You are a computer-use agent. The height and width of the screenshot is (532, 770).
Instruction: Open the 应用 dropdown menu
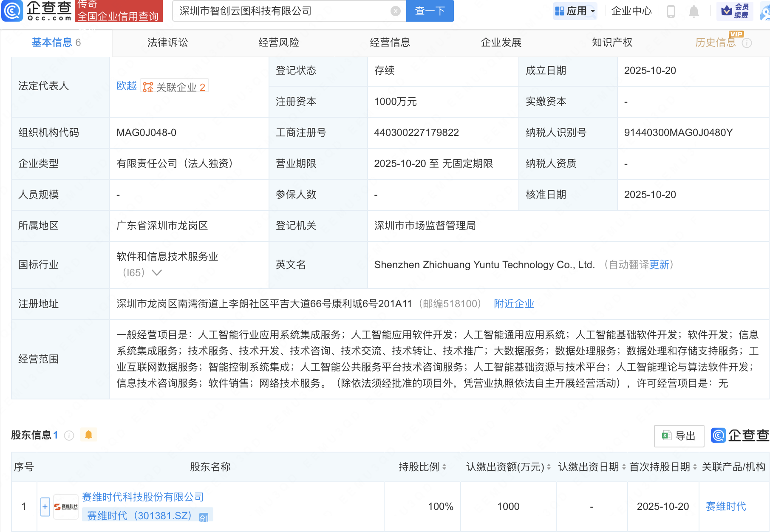pos(575,11)
